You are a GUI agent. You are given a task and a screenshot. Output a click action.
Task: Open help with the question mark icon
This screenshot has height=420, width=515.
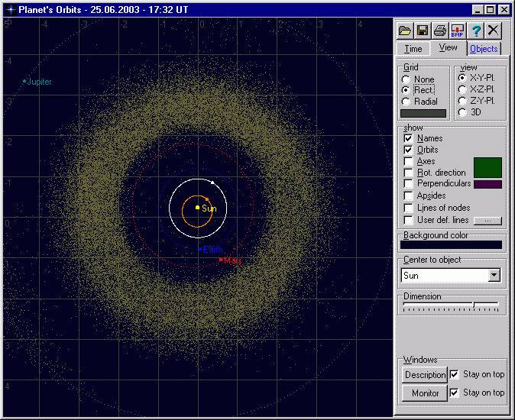tap(475, 31)
